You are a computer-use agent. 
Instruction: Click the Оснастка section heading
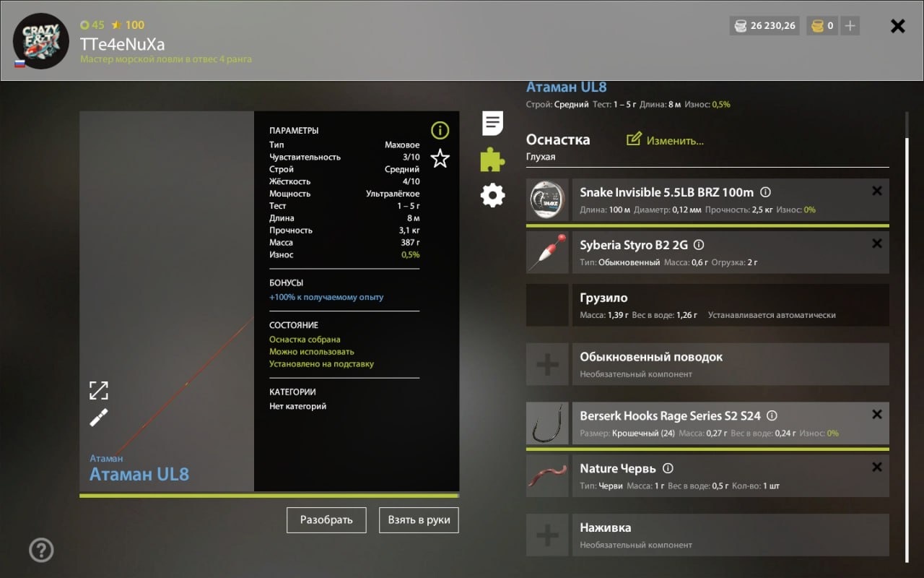(558, 139)
